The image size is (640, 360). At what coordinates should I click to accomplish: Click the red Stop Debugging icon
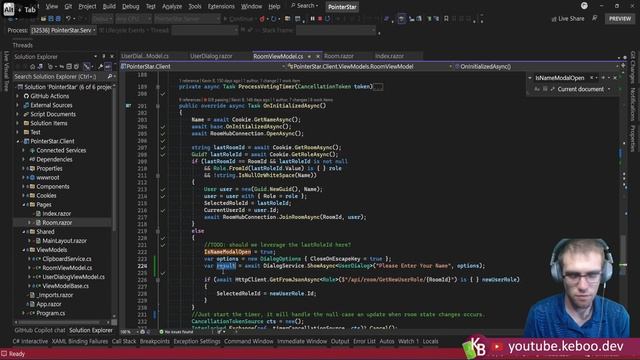coord(320,19)
